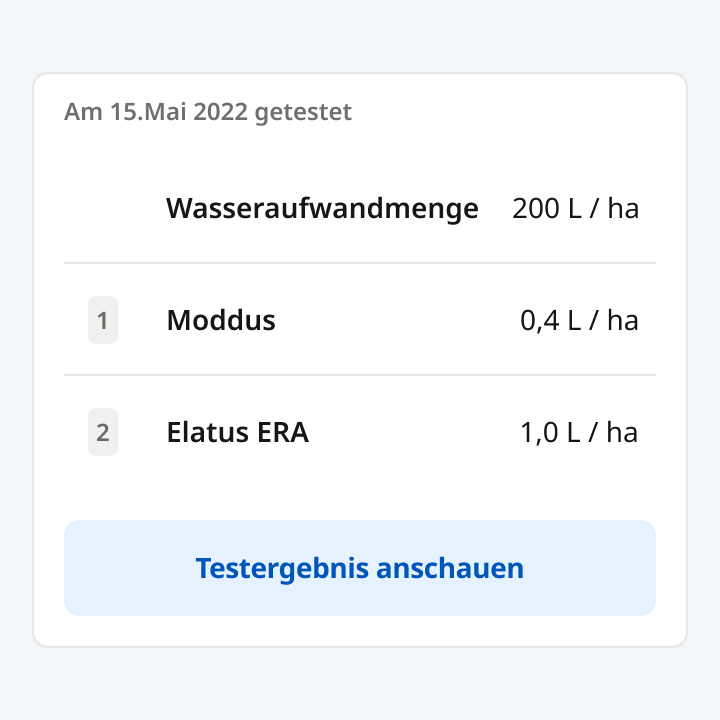Click the gray page background below the card

tap(360, 685)
